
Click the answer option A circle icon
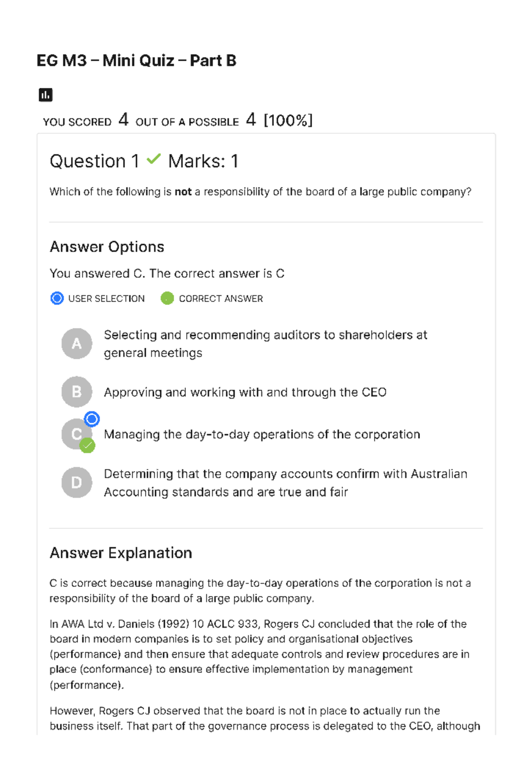click(76, 344)
